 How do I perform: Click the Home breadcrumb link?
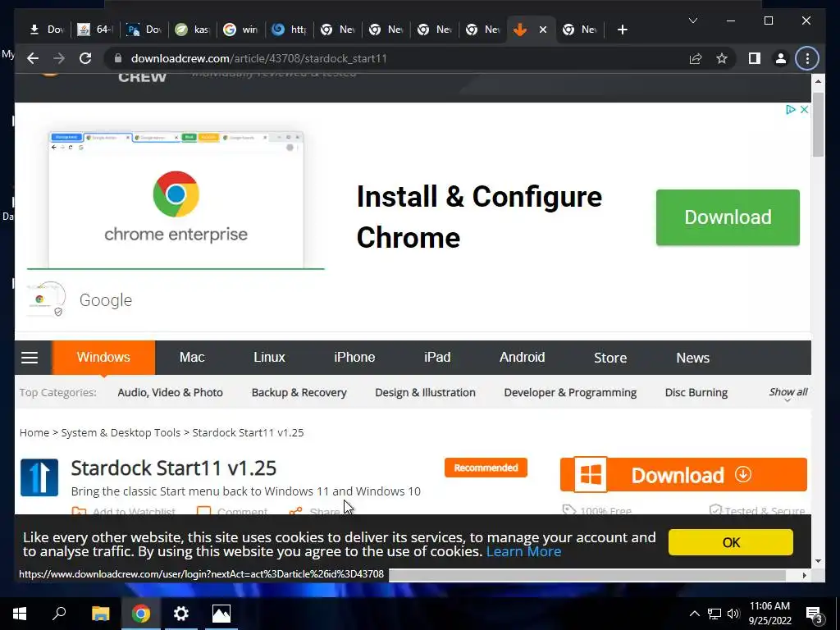(x=34, y=433)
